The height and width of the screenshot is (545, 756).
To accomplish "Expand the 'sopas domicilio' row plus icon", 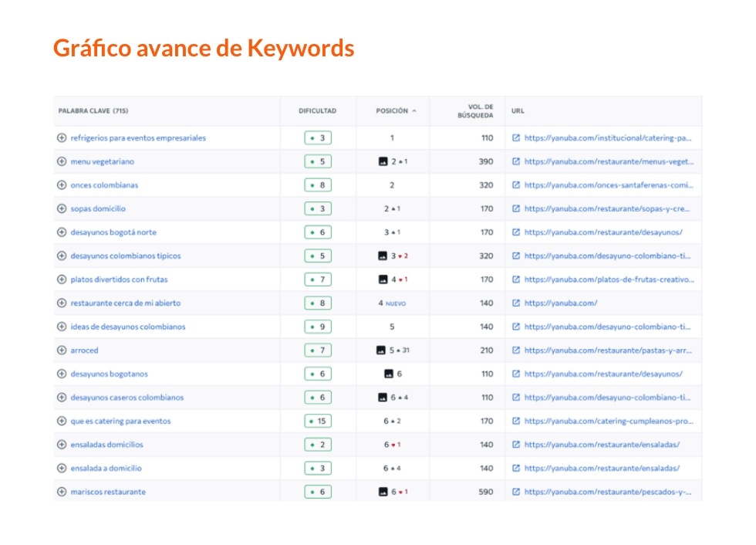I will [x=62, y=208].
